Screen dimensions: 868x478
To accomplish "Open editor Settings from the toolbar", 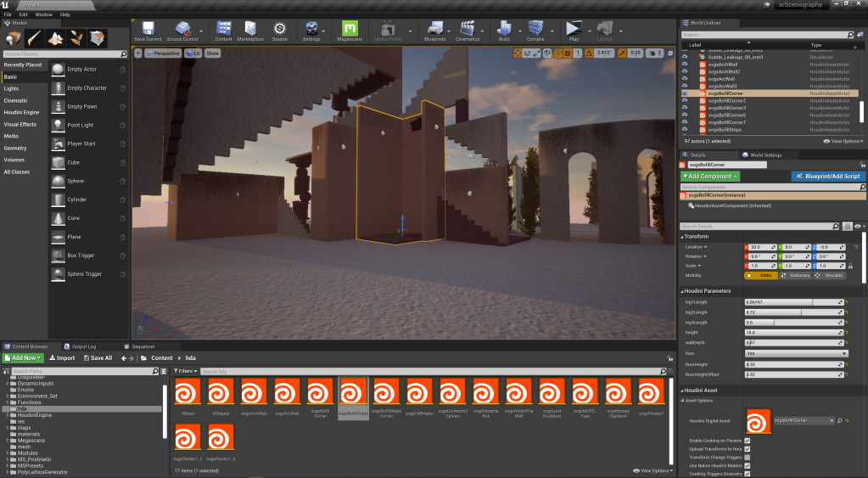I will coord(311,29).
